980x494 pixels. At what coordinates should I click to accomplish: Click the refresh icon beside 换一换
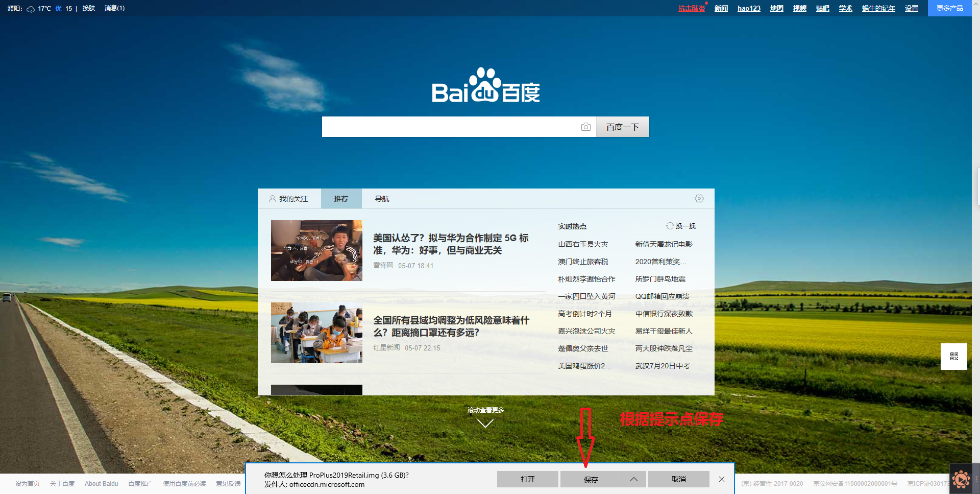[670, 226]
